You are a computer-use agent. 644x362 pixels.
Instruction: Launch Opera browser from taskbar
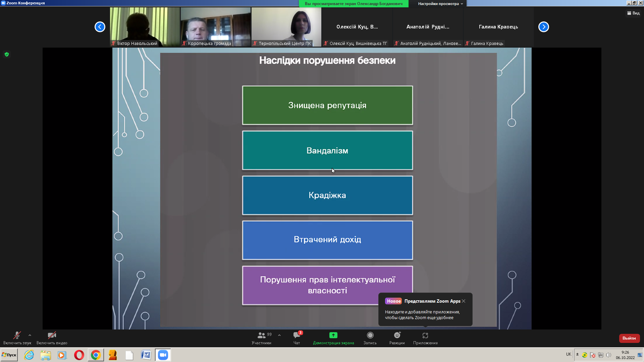point(79,355)
